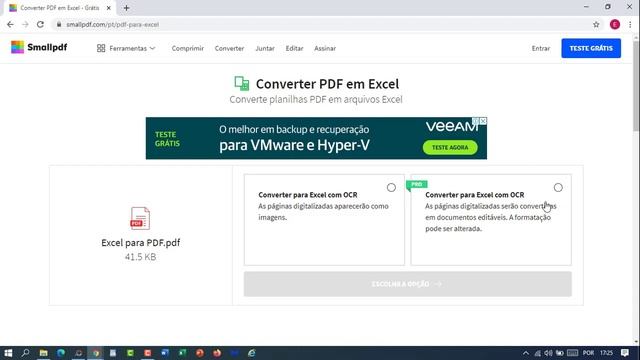Image resolution: width=640 pixels, height=360 pixels.
Task: Open the Chrome three-dot menu
Action: pyautogui.click(x=630, y=24)
